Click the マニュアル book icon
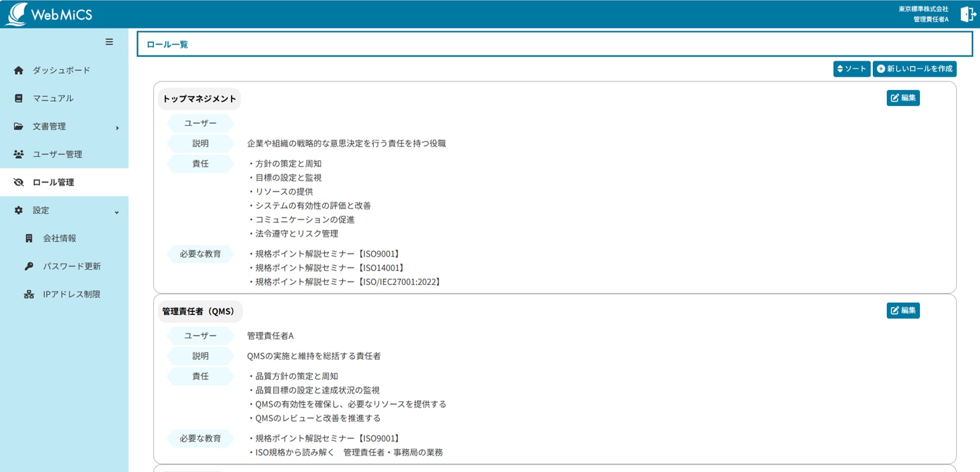The height and width of the screenshot is (472, 980). [x=18, y=98]
